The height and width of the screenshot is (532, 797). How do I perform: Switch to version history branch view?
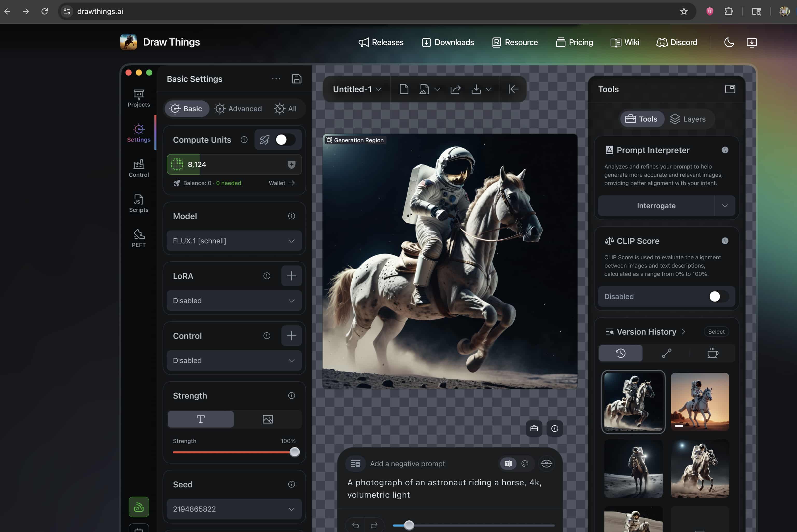pyautogui.click(x=666, y=353)
